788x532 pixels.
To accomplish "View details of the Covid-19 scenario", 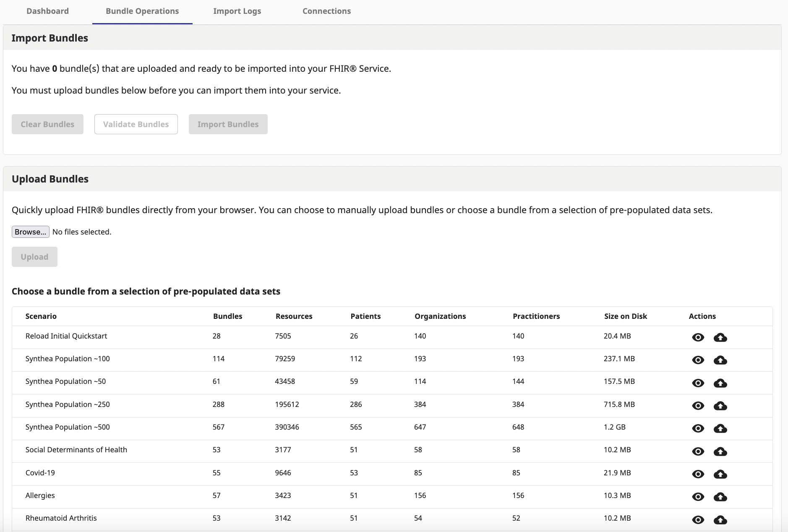I will coord(698,474).
